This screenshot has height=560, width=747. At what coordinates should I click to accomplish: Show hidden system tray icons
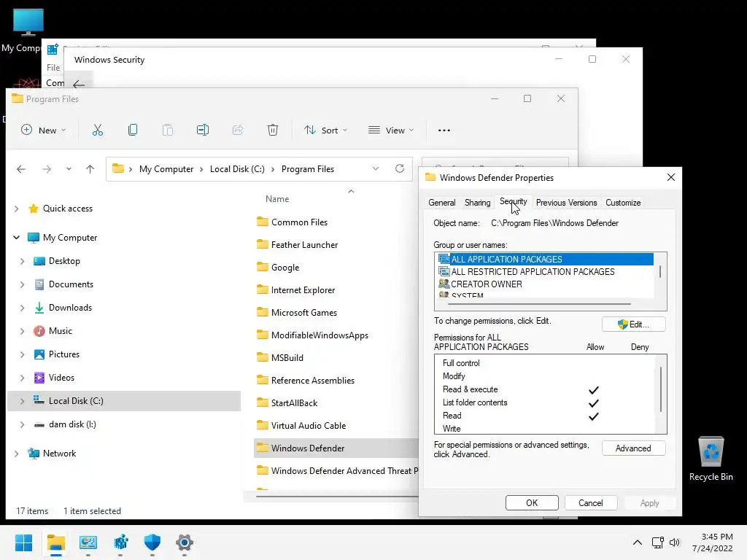click(x=638, y=542)
